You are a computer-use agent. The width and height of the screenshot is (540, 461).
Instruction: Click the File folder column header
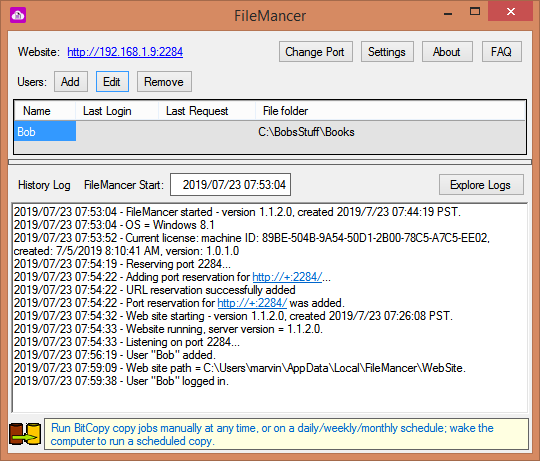coord(391,111)
